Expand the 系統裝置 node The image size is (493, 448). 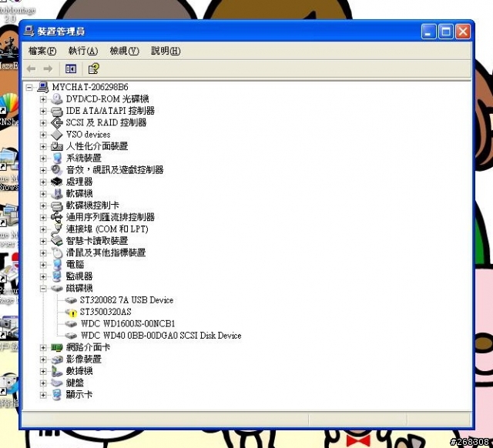(43, 159)
